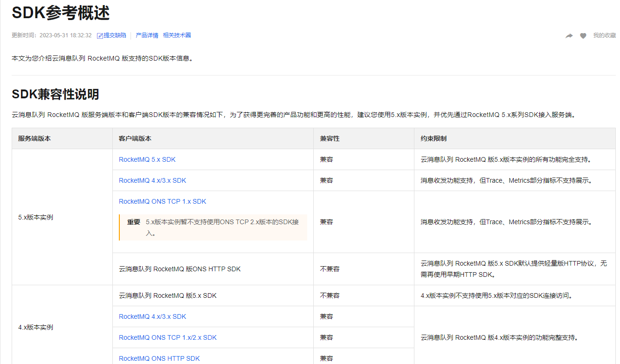Click 不兼容 in ONS HTTP SDK row
The height and width of the screenshot is (364, 620).
tap(330, 269)
